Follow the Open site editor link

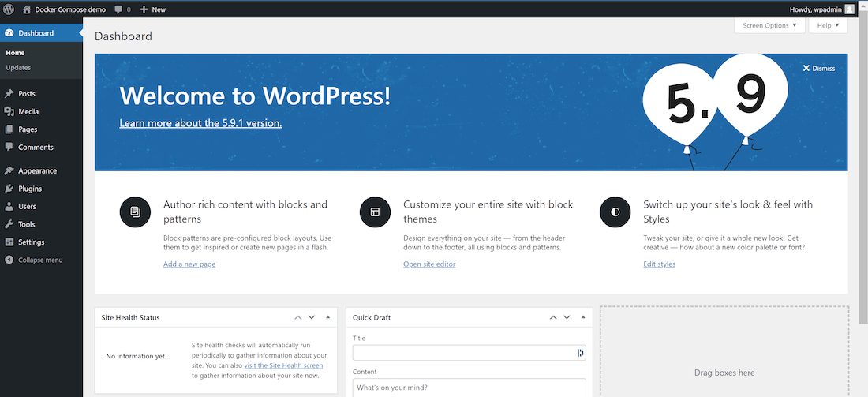429,264
